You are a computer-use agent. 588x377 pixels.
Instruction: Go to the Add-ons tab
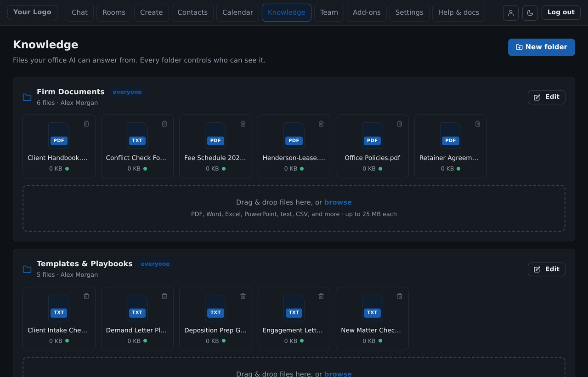(x=367, y=12)
